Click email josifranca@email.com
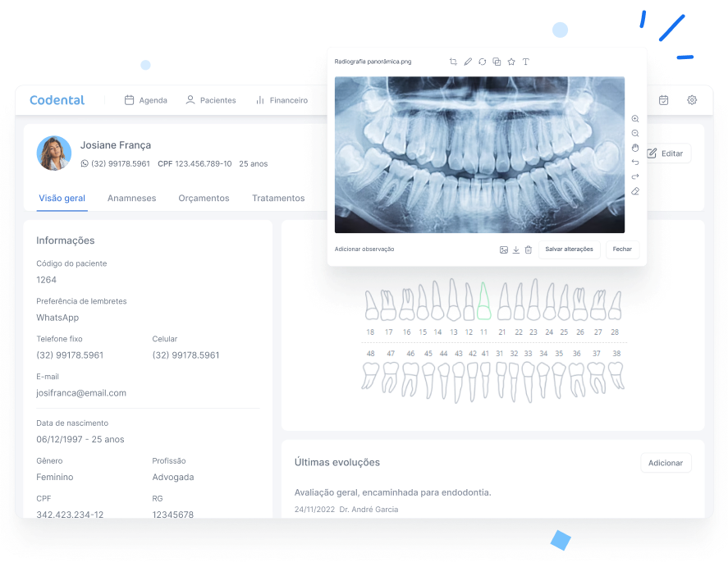This screenshot has width=728, height=572. click(81, 393)
